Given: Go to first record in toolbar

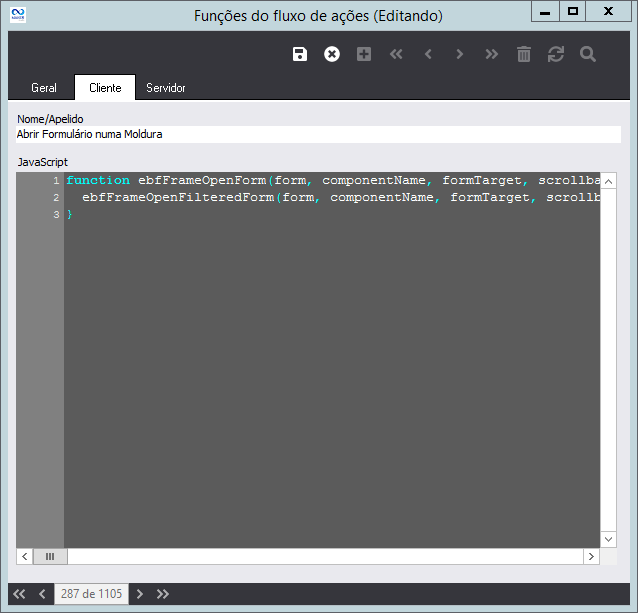Looking at the screenshot, I should [x=396, y=54].
